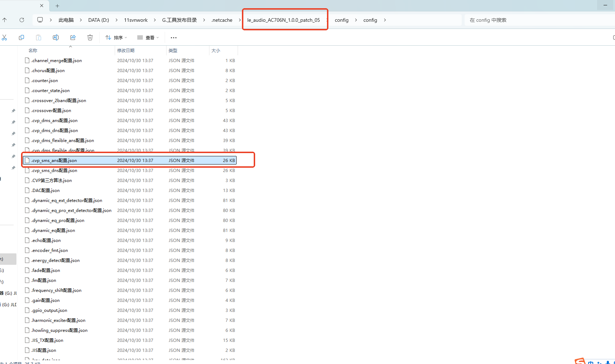Viewport: 615px width, 364px height.
Task: Close the current tab
Action: [42, 6]
